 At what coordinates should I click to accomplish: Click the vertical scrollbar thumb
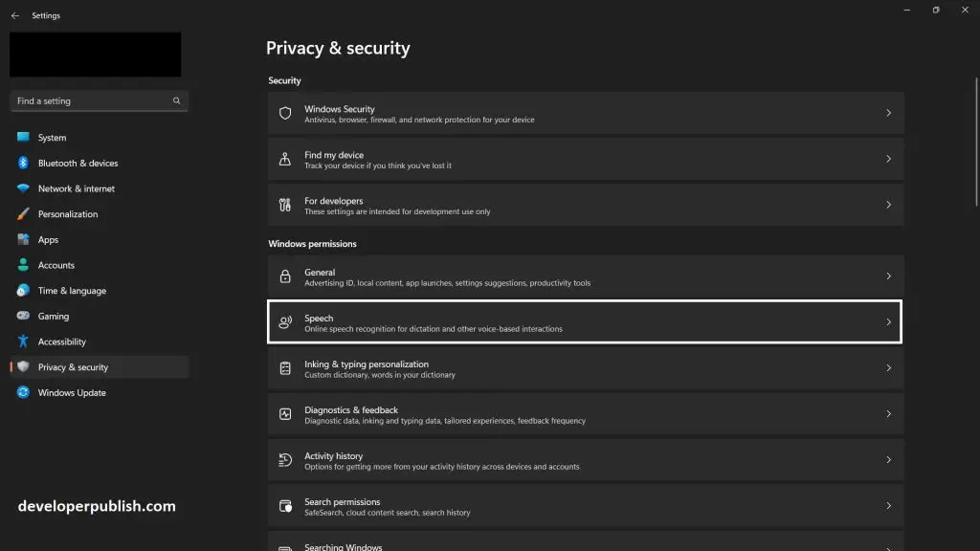(976, 142)
